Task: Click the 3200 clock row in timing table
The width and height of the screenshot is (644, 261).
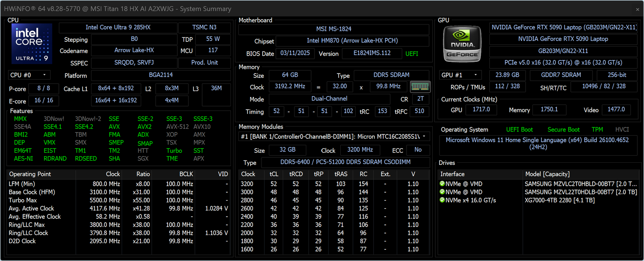Action: [334, 184]
